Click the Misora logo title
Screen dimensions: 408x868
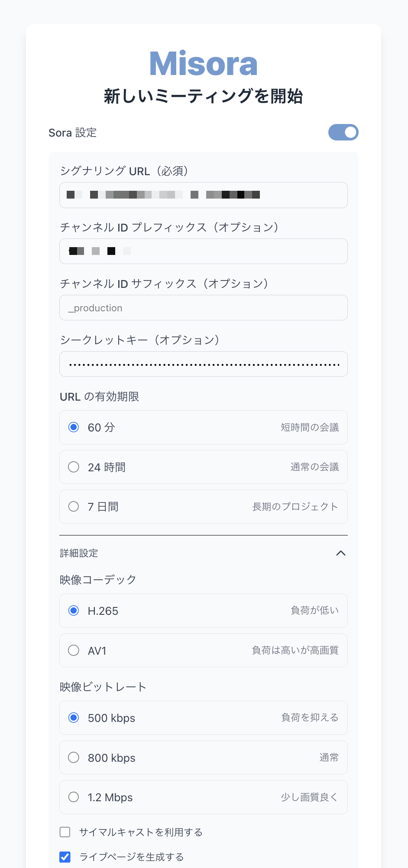pos(203,64)
